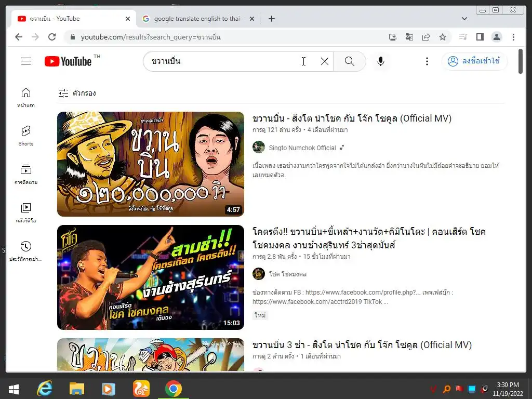Click the URL in address bar

pos(151,37)
